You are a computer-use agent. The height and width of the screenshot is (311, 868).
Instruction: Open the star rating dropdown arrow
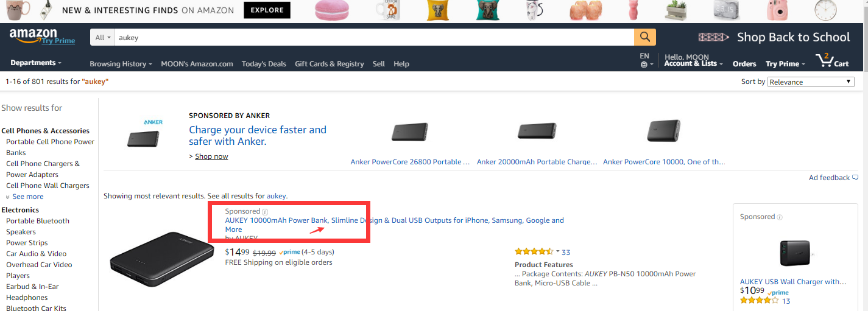(557, 251)
